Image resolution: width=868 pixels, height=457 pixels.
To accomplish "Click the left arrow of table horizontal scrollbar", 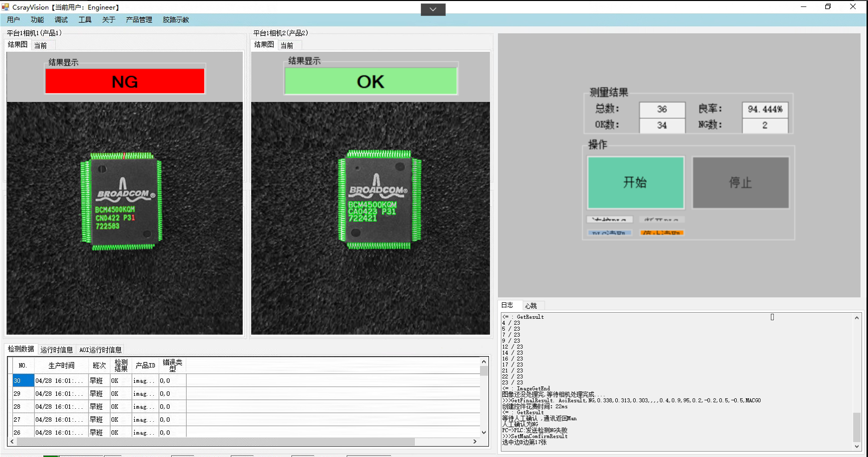I will click(x=12, y=442).
